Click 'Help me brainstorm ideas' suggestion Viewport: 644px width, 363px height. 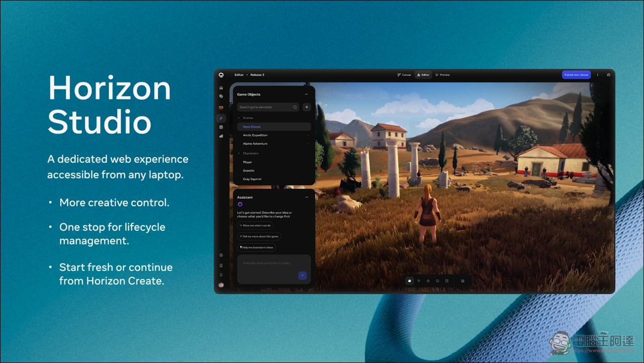257,247
